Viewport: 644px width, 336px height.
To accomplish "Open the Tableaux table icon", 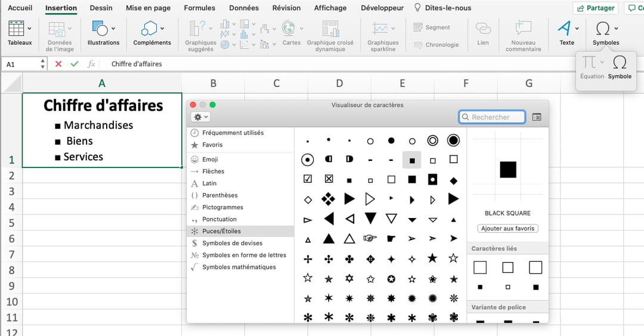I will (16, 29).
